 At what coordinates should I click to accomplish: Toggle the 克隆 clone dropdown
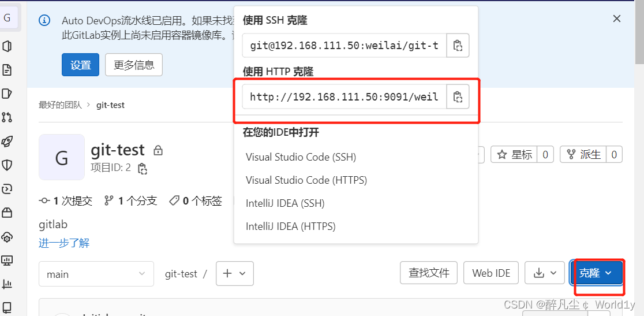(x=596, y=273)
